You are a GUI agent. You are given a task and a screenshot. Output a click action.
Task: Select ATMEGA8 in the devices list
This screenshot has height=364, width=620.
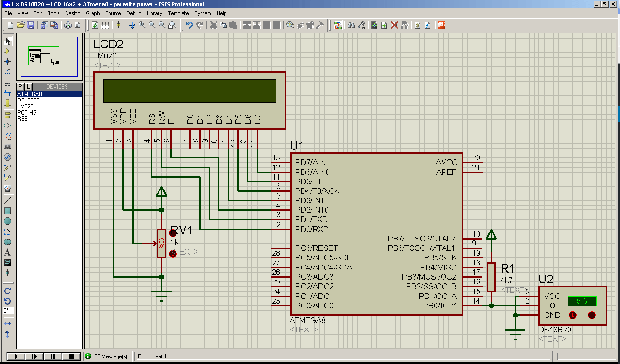pyautogui.click(x=50, y=94)
